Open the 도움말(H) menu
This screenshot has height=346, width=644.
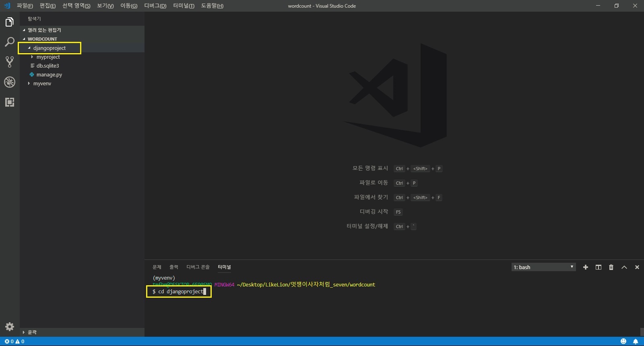pos(212,6)
